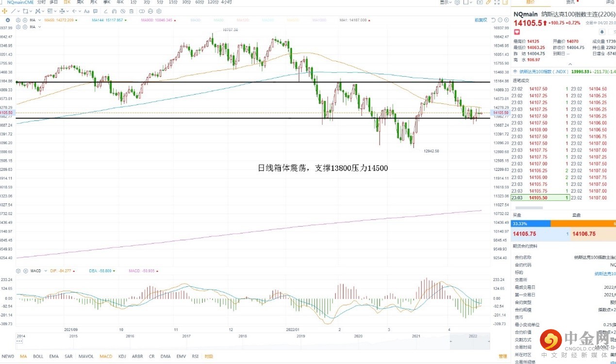
Task: Switch to 日K daily candlestick period
Action: click(67, 2)
